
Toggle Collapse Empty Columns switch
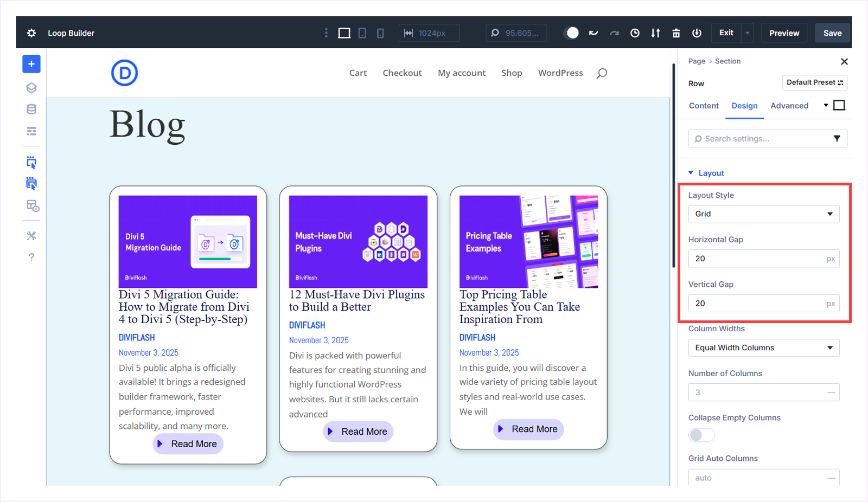coord(701,435)
